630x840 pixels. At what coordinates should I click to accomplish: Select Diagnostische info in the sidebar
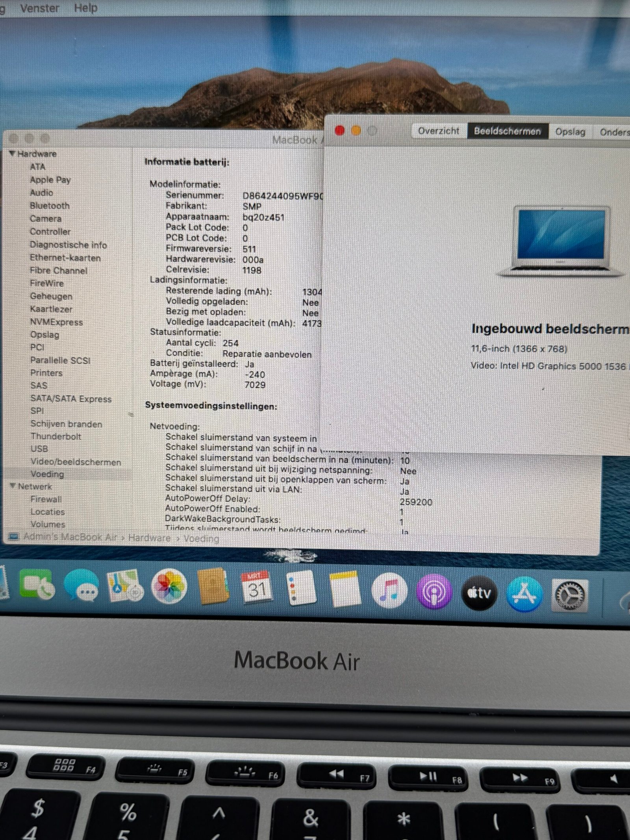69,245
